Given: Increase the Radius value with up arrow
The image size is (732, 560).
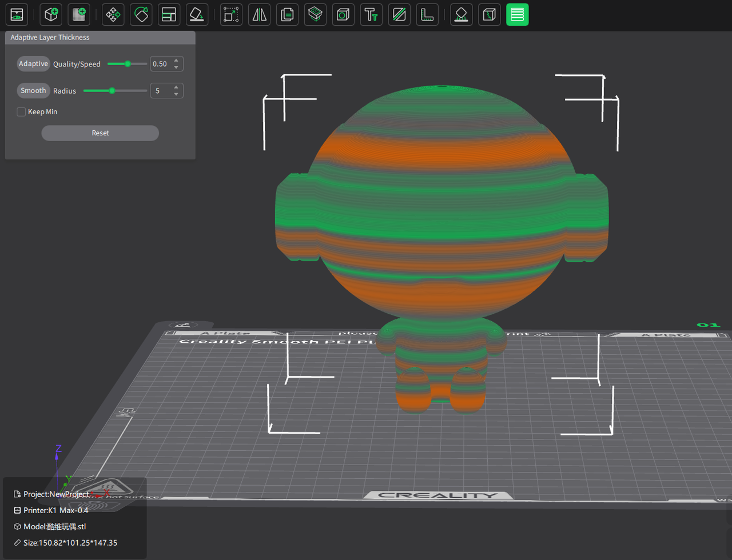Looking at the screenshot, I should pos(176,87).
